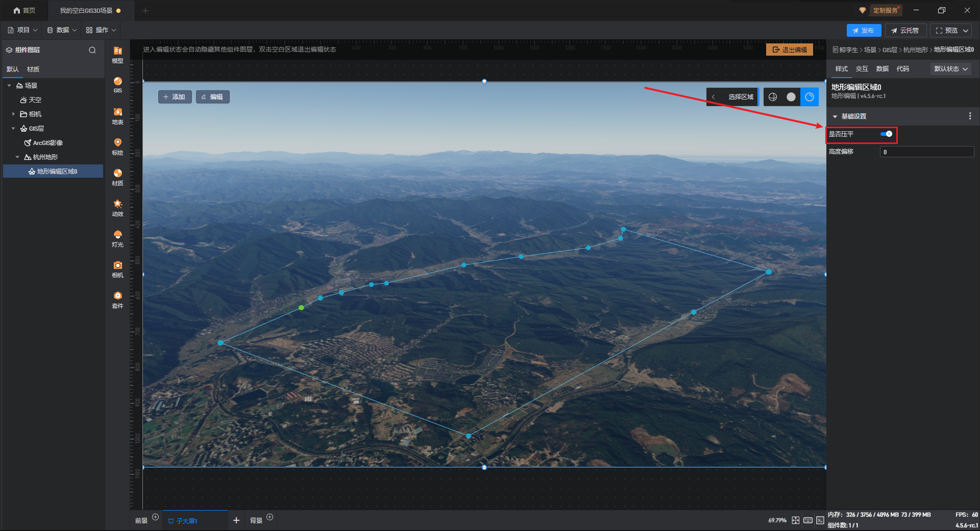The width and height of the screenshot is (980, 531).
Task: Click the 发布 publish button
Action: [864, 31]
